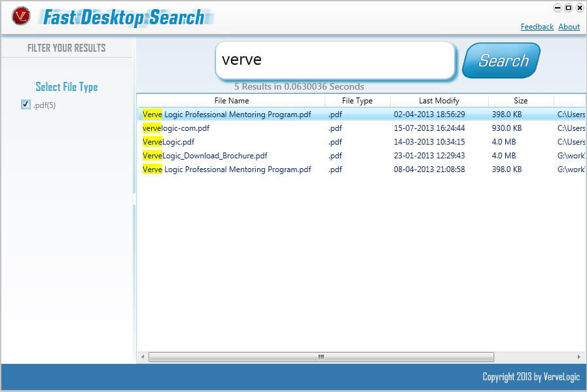Click the horizontal scrollbar thumb
Viewport: 587px width, 392px height.
tap(321, 357)
